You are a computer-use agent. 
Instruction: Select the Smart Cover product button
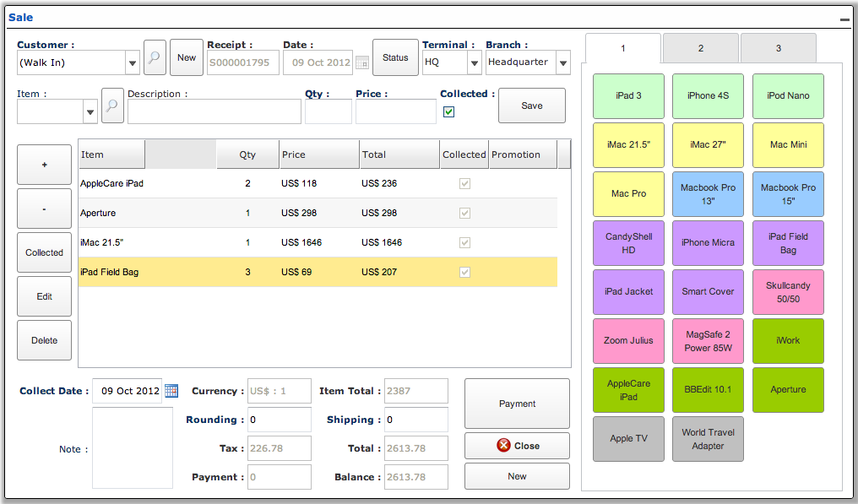point(708,291)
